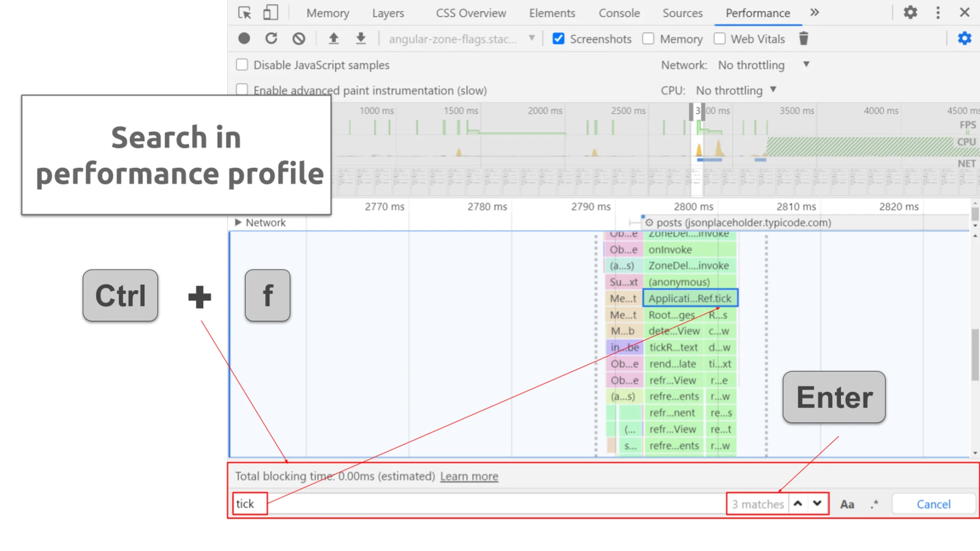The height and width of the screenshot is (551, 980).
Task: Delete recording with the trash icon
Action: 804,38
